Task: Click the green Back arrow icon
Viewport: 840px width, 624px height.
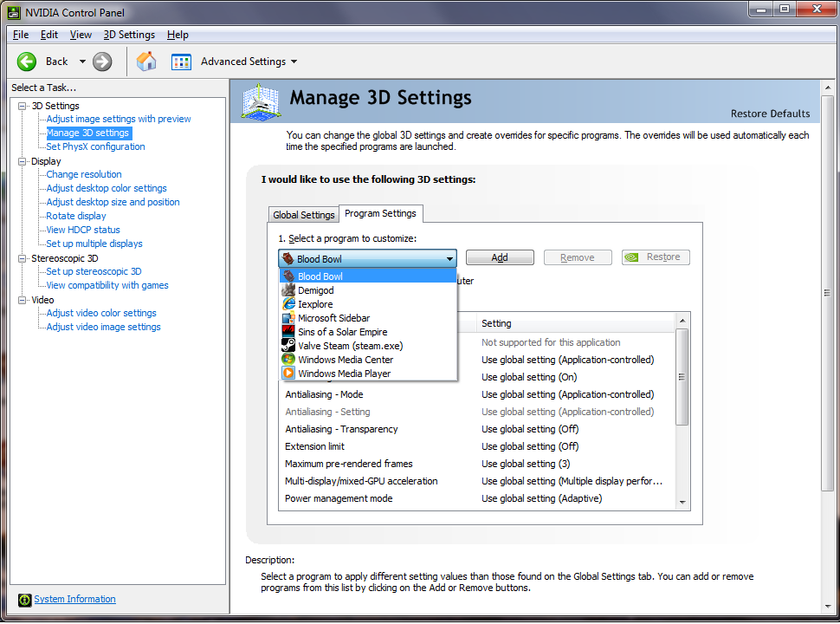Action: pos(27,62)
